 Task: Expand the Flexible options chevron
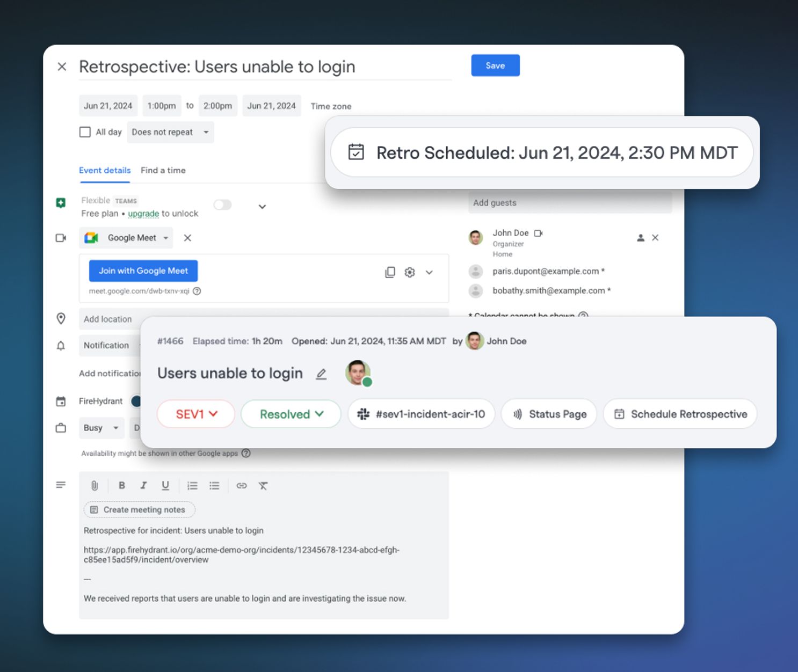[262, 207]
